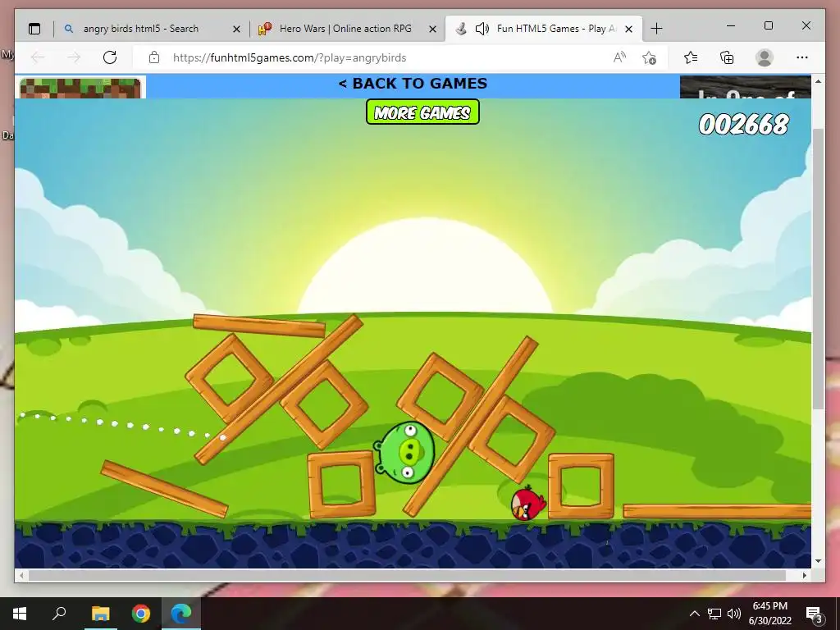The height and width of the screenshot is (630, 840).
Task: Click the browser back arrow
Action: click(38, 57)
